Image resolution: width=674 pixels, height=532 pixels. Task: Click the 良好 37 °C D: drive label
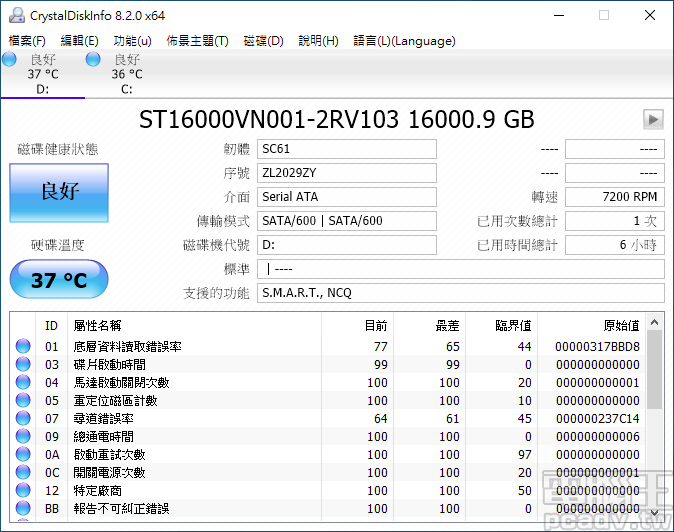(43, 74)
